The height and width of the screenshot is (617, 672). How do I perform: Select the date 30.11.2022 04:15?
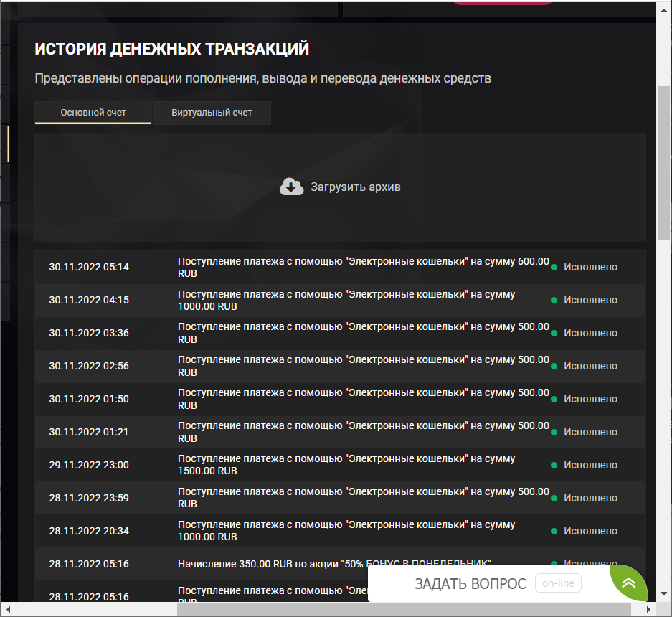pyautogui.click(x=89, y=300)
